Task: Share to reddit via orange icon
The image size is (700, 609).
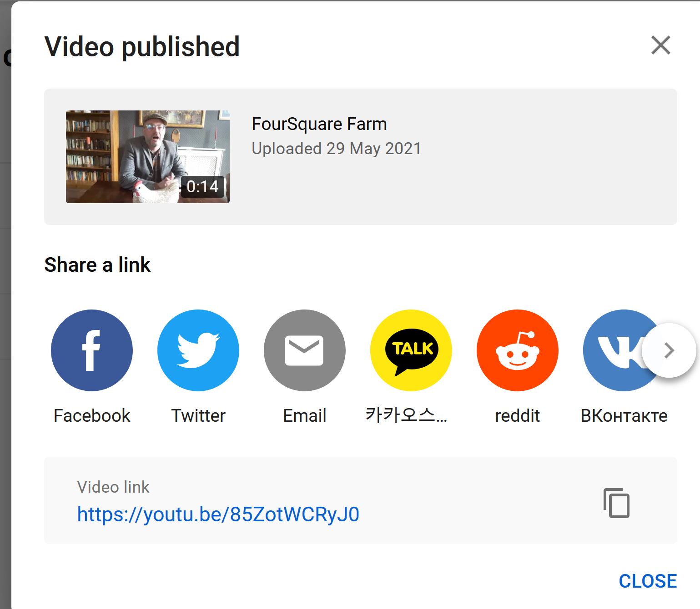Action: point(518,350)
